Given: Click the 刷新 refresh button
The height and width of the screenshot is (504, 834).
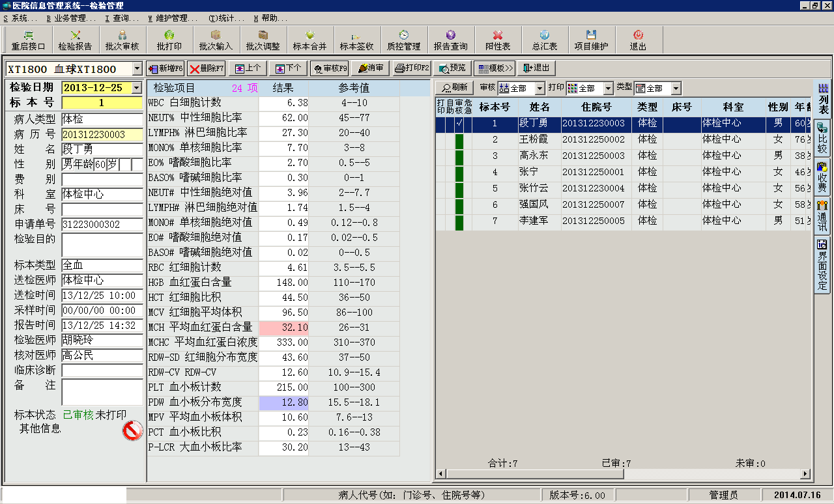Looking at the screenshot, I should tap(454, 88).
